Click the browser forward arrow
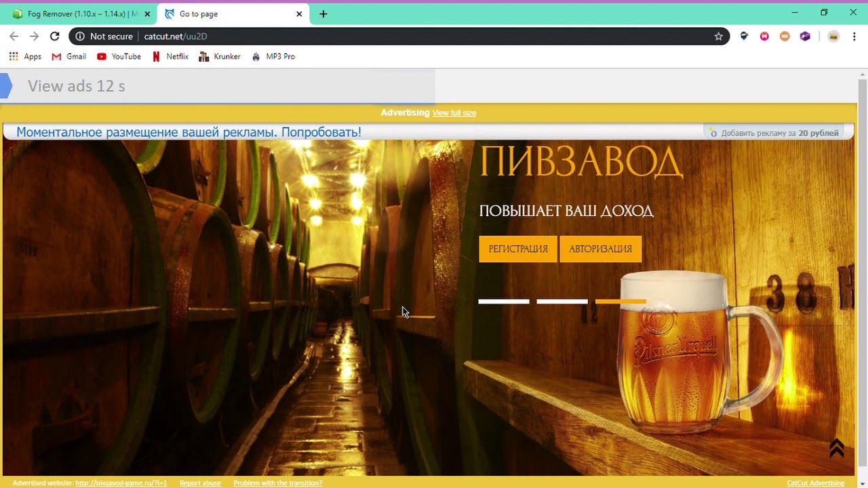868x488 pixels. click(34, 37)
